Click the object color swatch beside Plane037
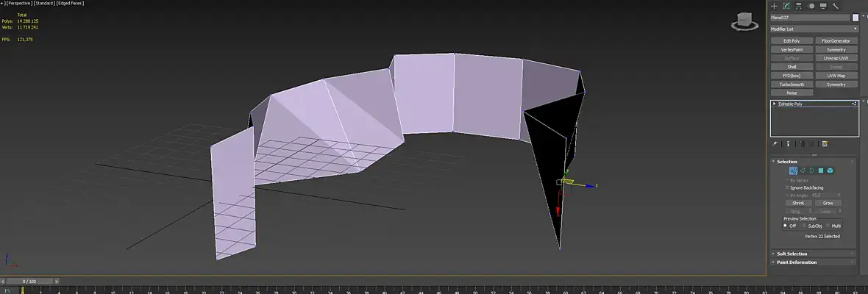 click(855, 18)
